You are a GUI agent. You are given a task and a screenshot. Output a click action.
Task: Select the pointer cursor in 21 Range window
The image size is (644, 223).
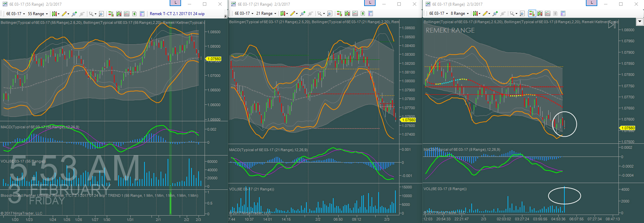319,13
